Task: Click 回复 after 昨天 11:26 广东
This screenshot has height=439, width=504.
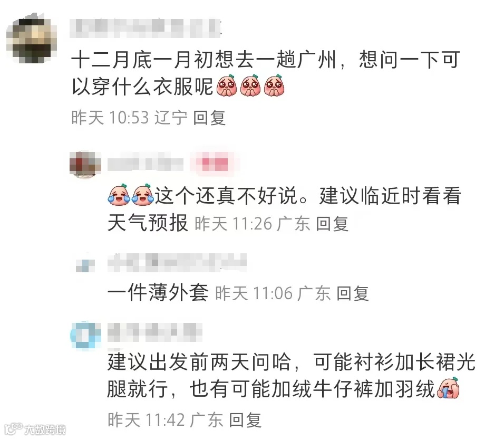Action: click(332, 224)
